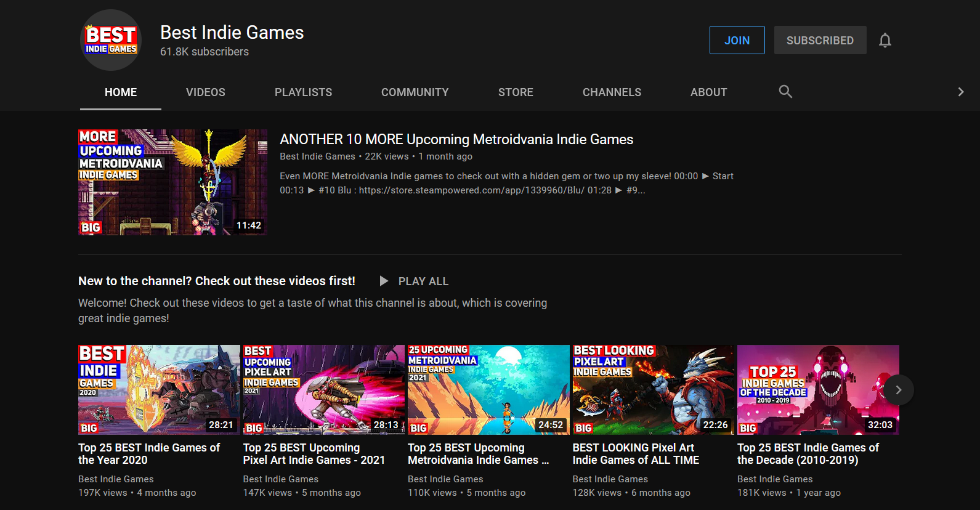Open Top 25 BEST Indie Games 2020 thumbnail
Screen dimensions: 980x510
pyautogui.click(x=159, y=390)
